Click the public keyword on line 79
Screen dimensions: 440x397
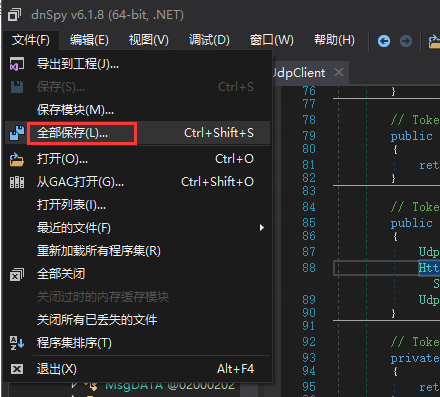(x=411, y=136)
